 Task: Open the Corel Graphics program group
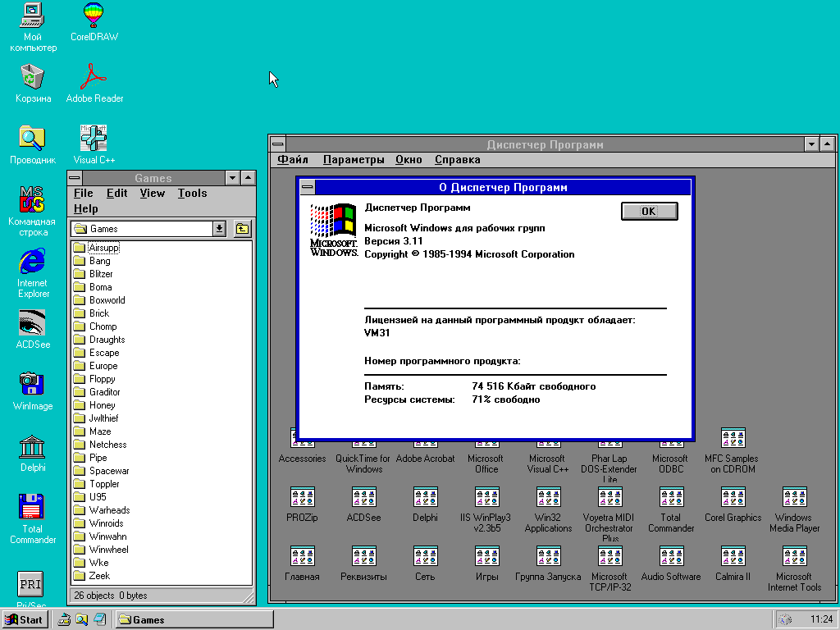click(733, 498)
